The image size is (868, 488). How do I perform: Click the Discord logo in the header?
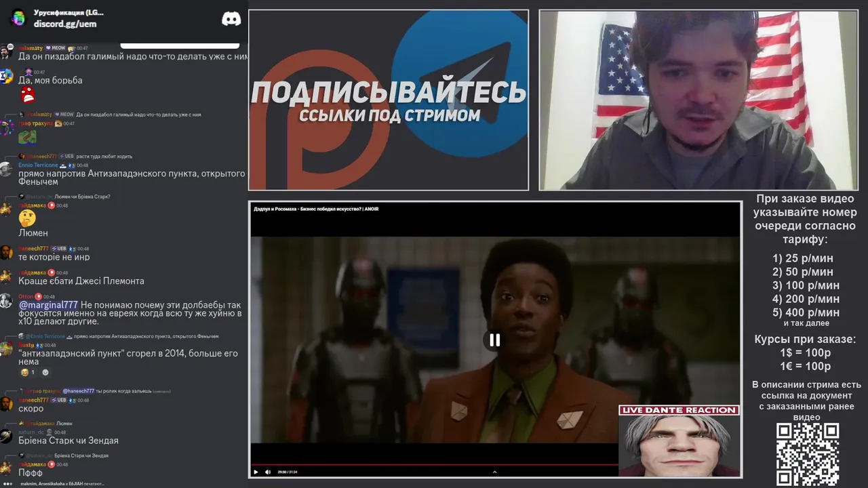(x=231, y=19)
